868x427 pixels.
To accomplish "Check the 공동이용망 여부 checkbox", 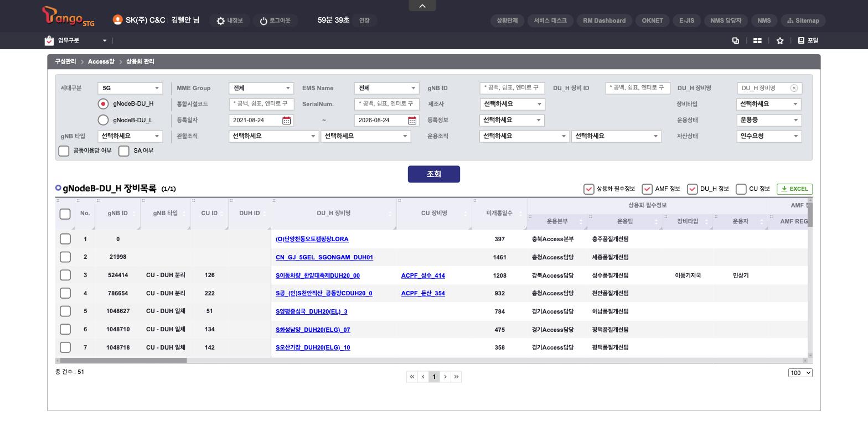I will click(x=64, y=151).
